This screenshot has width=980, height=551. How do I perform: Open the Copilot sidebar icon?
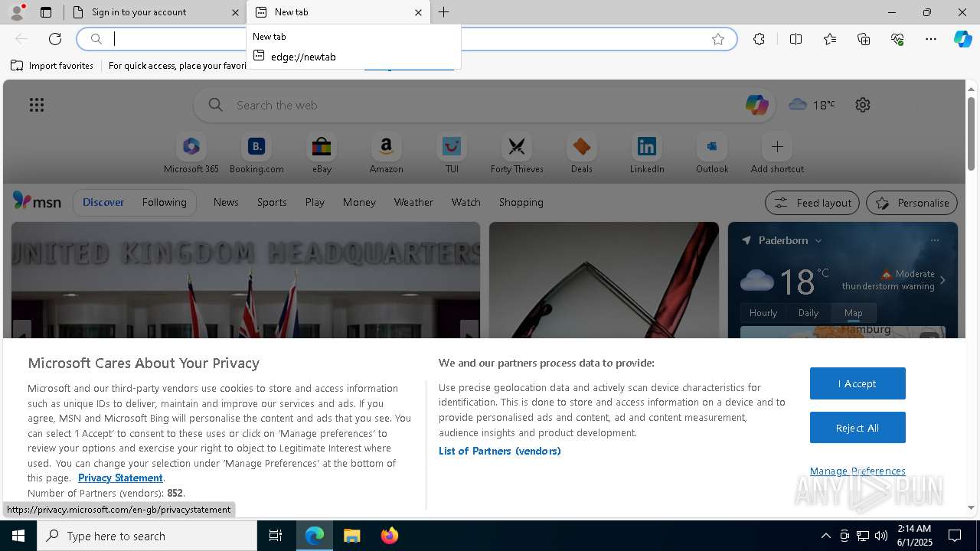point(962,39)
